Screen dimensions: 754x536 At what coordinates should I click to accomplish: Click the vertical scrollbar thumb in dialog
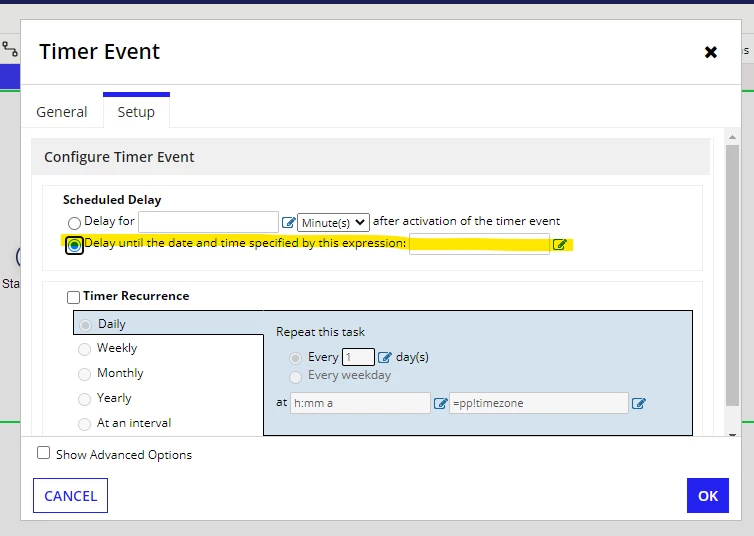coord(732,275)
